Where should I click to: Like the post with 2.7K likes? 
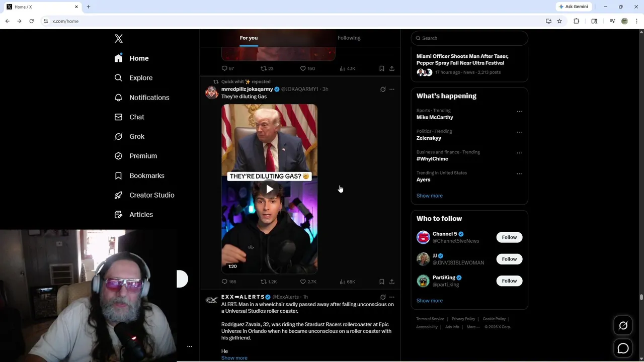[x=308, y=282]
